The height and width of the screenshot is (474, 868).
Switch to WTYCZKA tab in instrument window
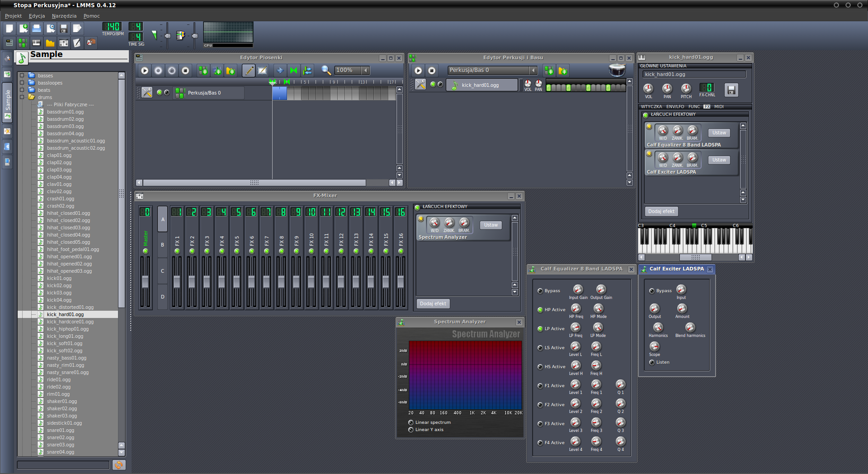pos(651,107)
